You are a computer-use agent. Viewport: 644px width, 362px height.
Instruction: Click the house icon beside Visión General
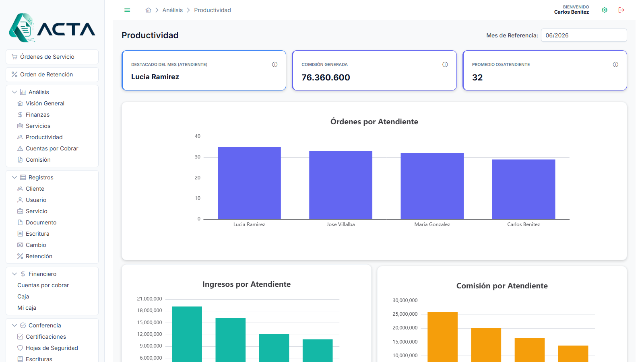[x=20, y=103]
